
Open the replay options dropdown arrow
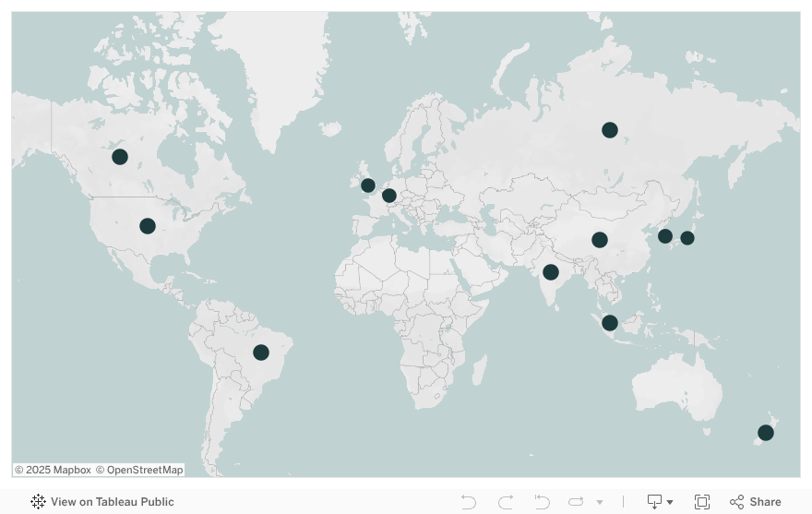(x=600, y=502)
